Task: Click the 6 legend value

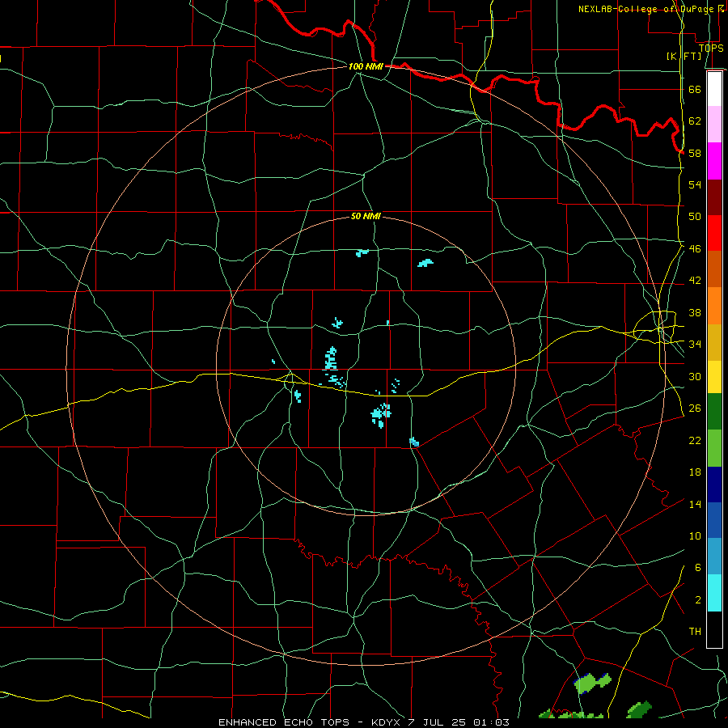Action: click(x=697, y=568)
